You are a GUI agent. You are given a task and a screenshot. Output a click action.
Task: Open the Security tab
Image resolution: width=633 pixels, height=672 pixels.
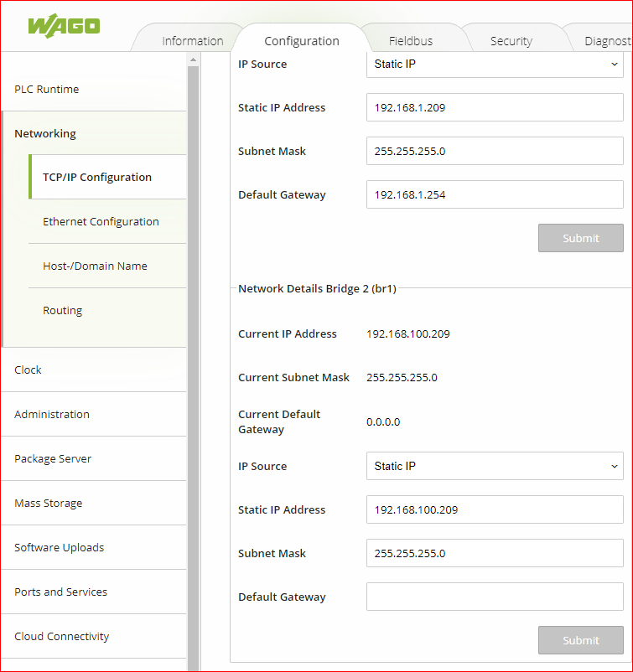[x=511, y=41]
